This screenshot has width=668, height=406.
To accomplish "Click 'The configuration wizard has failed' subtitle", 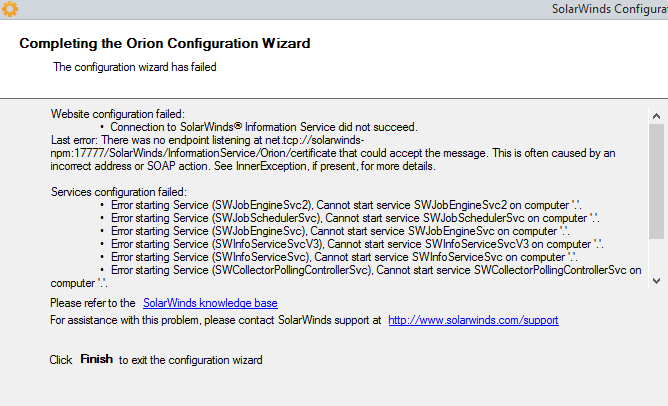I will [x=135, y=67].
